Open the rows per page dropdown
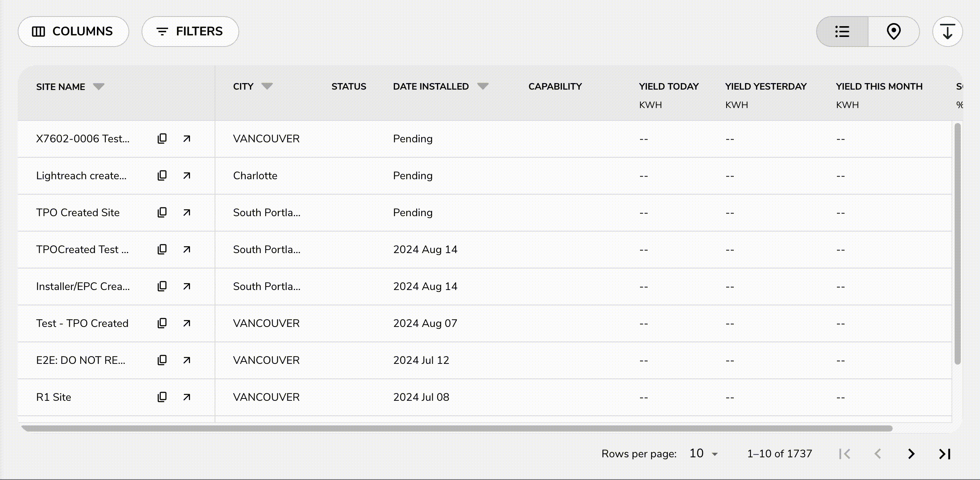980x480 pixels. pyautogui.click(x=704, y=453)
